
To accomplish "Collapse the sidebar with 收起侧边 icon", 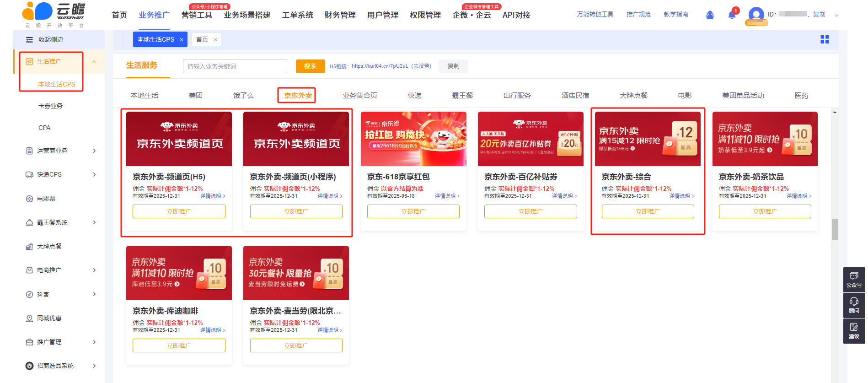I will click(x=29, y=40).
